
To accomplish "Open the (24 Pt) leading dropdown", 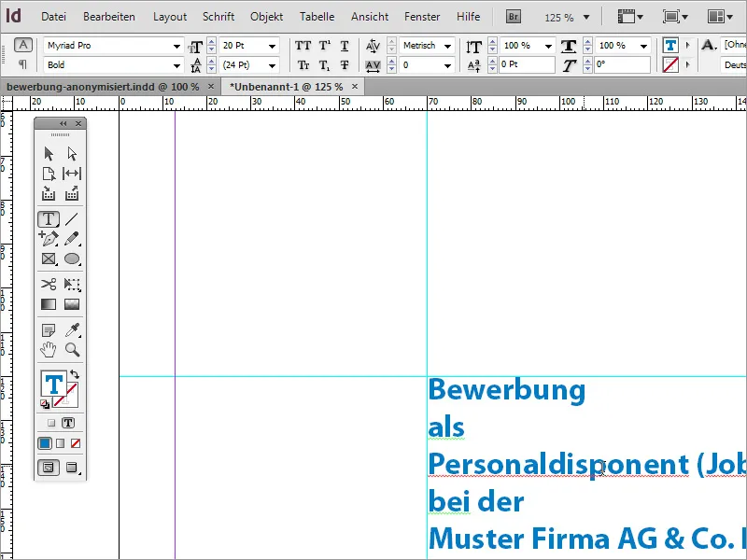I will point(272,65).
